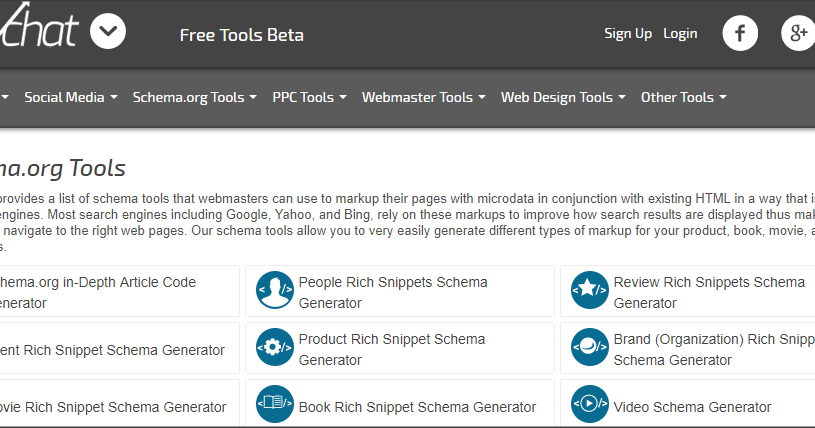
Task: Click the Login link
Action: 680,33
